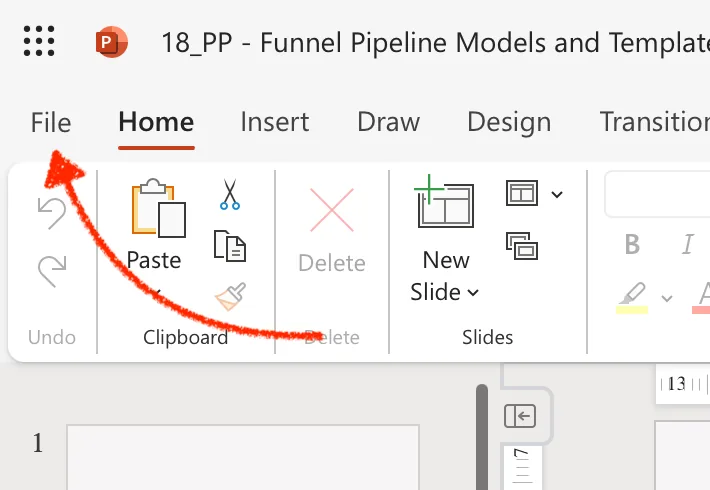Open the app launcher grid
This screenshot has width=710, height=490.
39,41
